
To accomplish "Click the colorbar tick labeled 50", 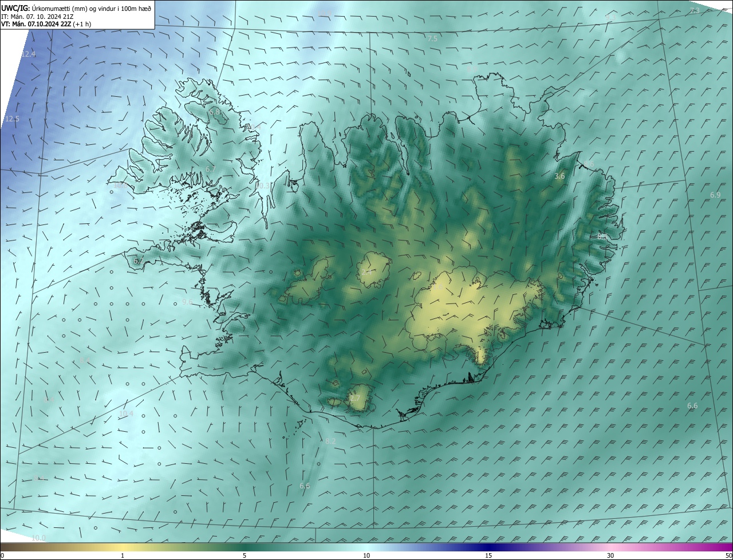I will pyautogui.click(x=728, y=555).
